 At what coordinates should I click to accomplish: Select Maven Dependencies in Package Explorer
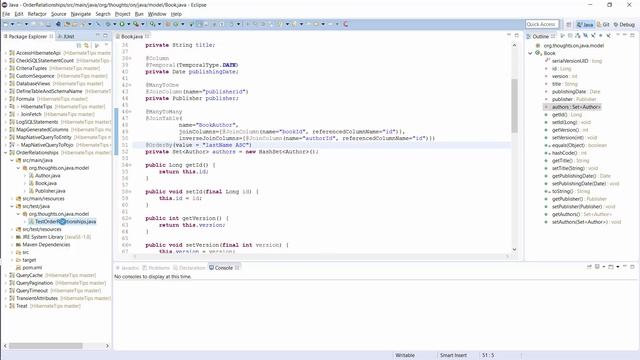(46, 245)
